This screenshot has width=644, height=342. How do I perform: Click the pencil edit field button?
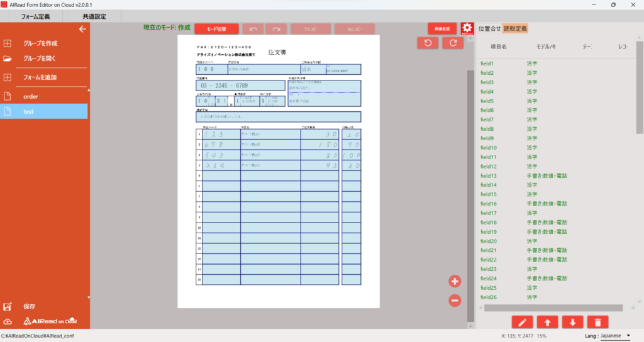coord(522,323)
